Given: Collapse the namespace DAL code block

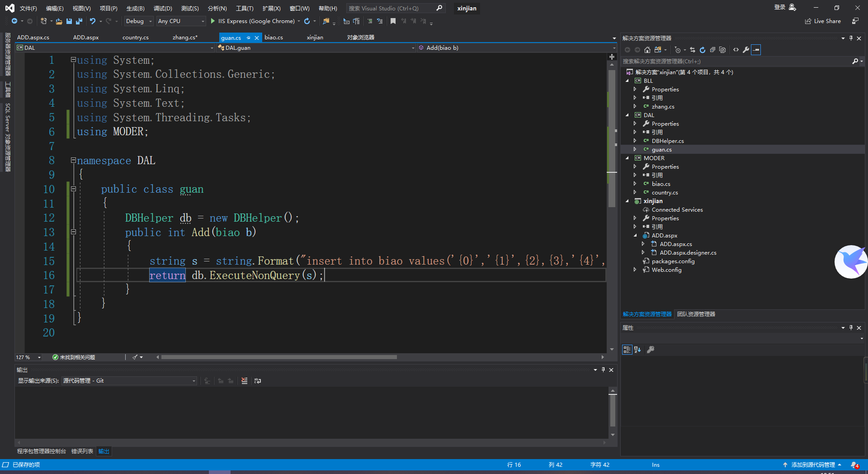Looking at the screenshot, I should click(x=73, y=160).
